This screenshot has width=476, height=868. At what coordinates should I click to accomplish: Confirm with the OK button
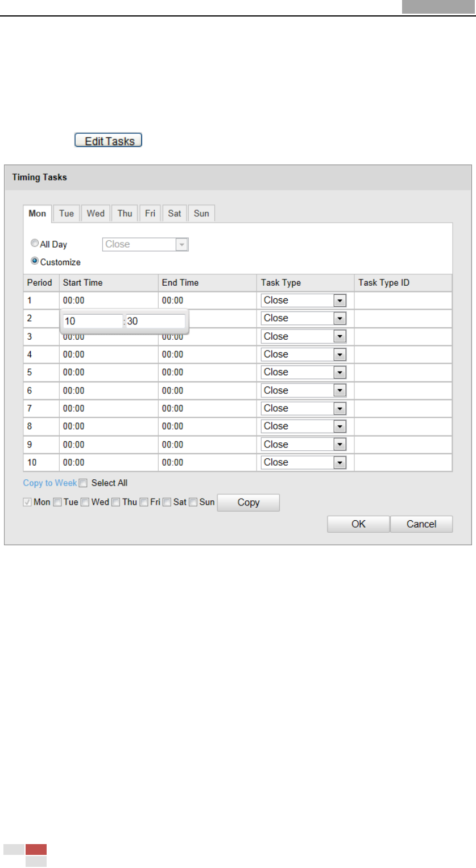[358, 524]
